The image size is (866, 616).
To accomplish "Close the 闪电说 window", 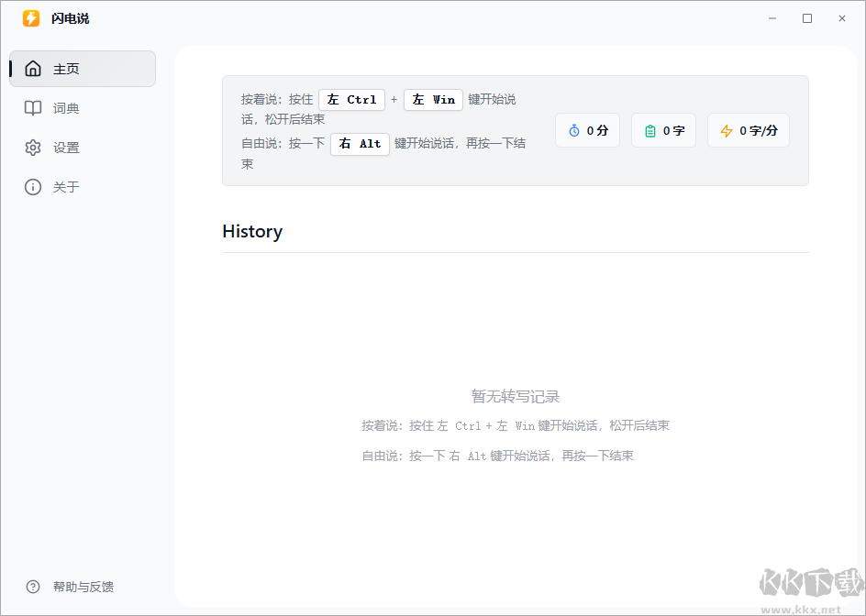I will (842, 18).
